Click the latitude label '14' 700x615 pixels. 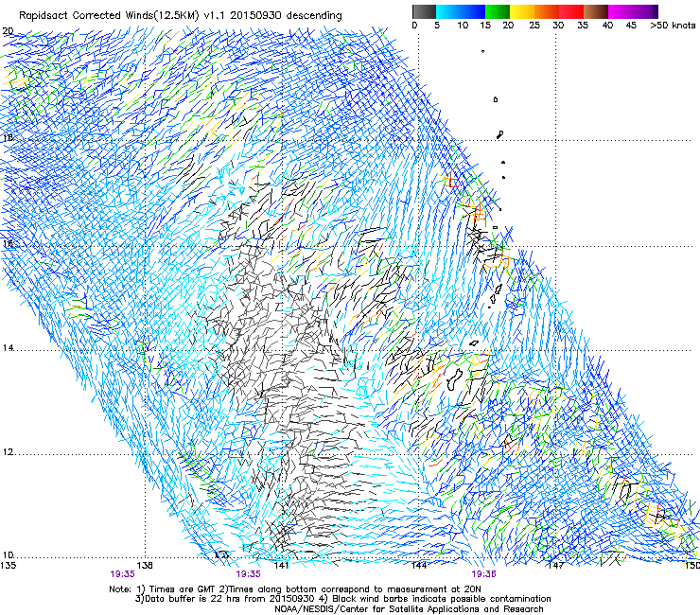(8, 348)
